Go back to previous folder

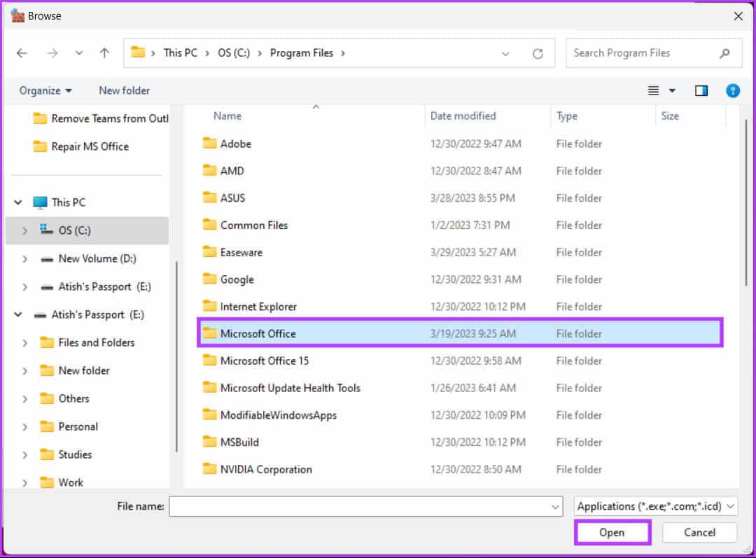click(22, 53)
